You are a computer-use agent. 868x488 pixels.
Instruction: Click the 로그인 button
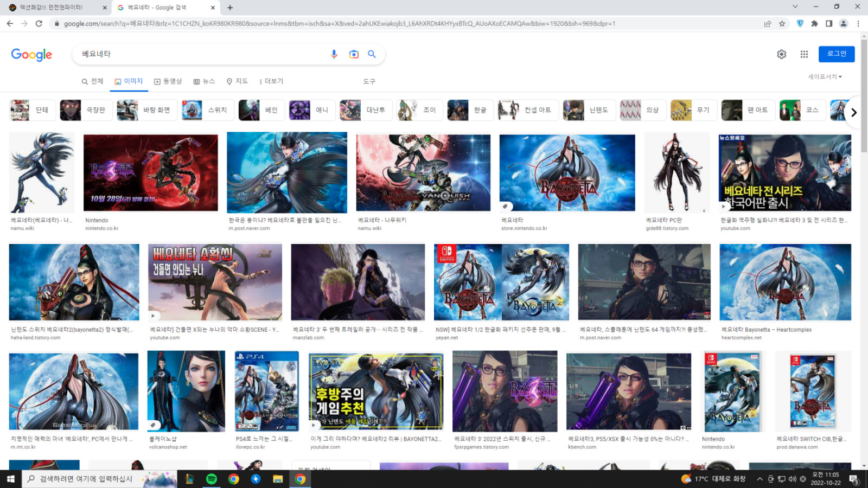(837, 54)
